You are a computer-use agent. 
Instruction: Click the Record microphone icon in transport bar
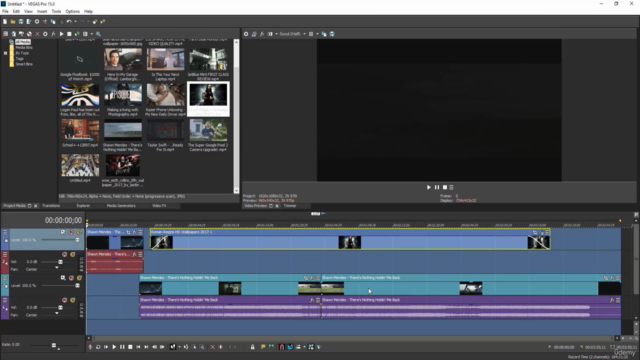90,347
